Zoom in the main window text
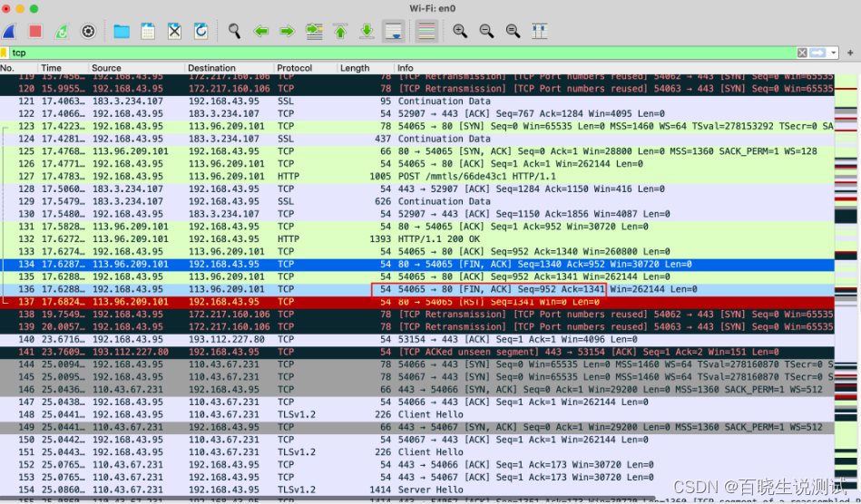This screenshot has width=861, height=504. coord(460,31)
